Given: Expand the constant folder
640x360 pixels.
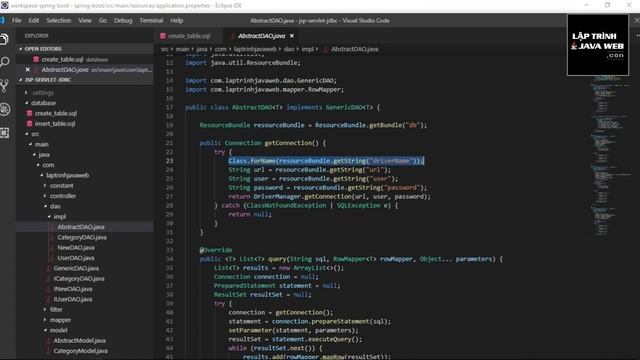Looking at the screenshot, I should point(45,186).
